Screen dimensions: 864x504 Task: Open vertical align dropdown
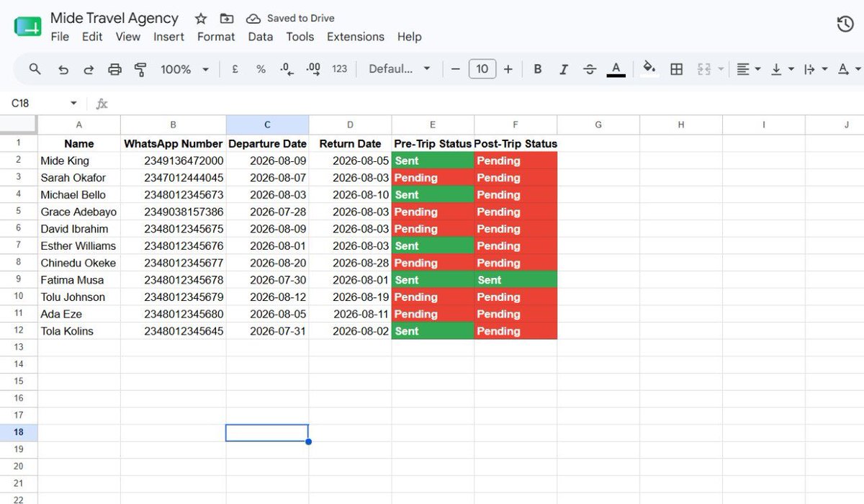coord(782,69)
